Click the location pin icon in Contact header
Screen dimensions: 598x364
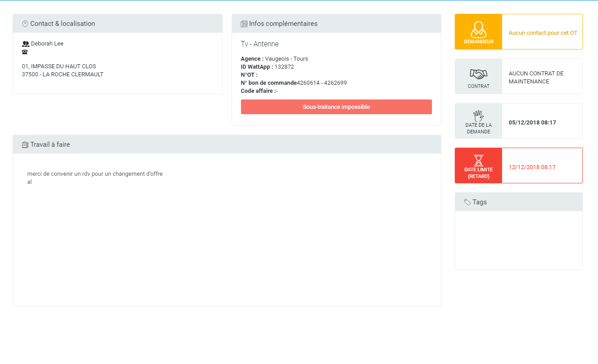(25, 24)
